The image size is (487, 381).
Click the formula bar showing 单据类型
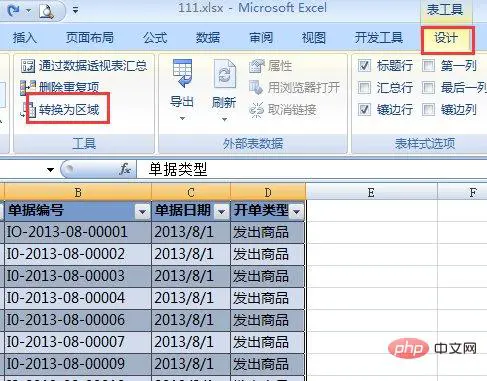[x=312, y=169]
